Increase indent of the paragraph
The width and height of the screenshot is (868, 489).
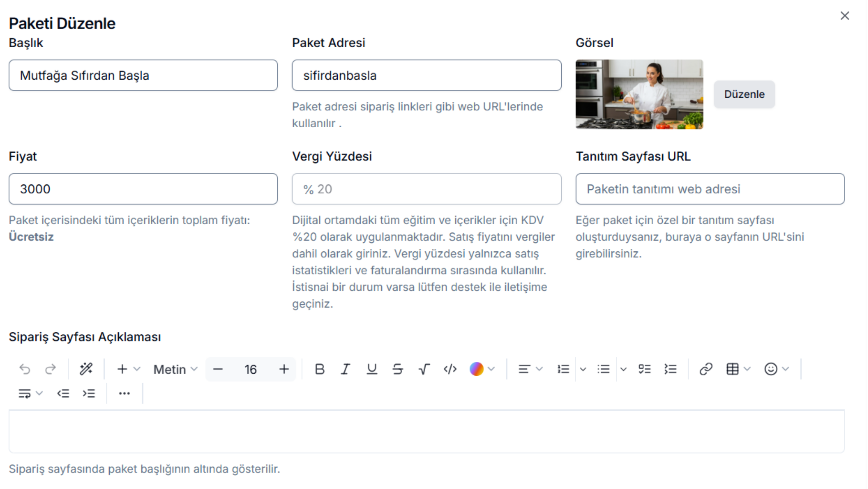(89, 393)
